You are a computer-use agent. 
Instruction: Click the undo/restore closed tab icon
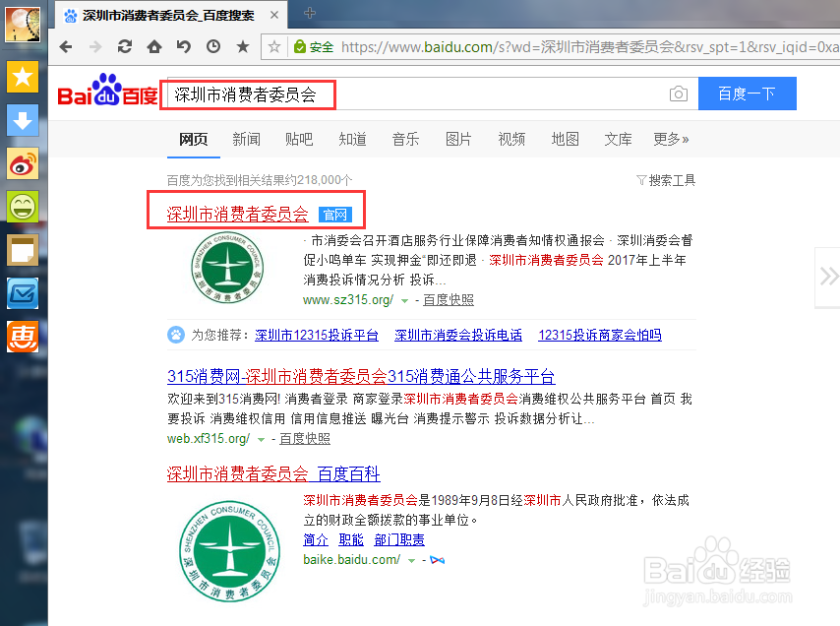tap(184, 46)
